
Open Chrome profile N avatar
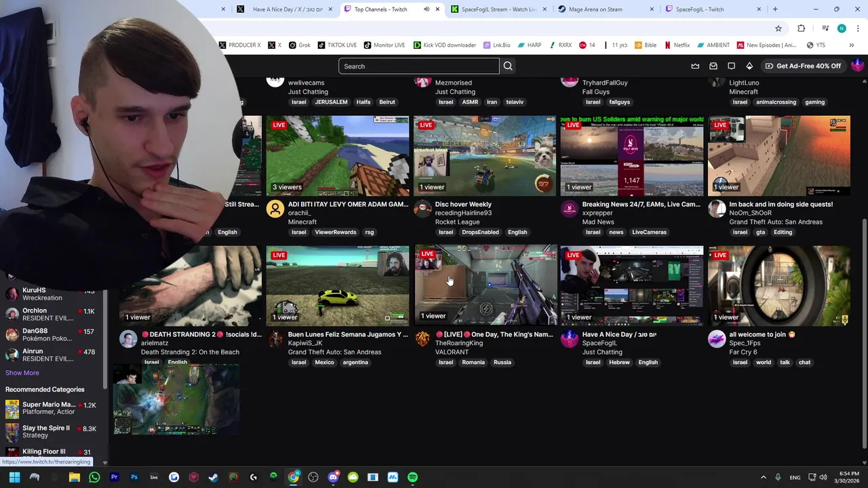coord(842,28)
